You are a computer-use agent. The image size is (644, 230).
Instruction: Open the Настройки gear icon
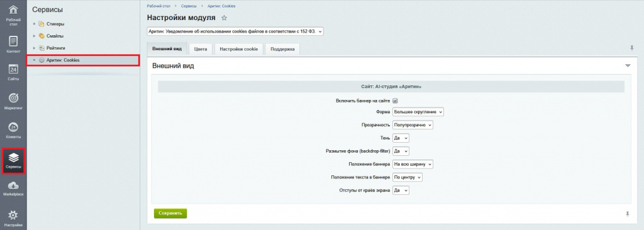[x=13, y=215]
